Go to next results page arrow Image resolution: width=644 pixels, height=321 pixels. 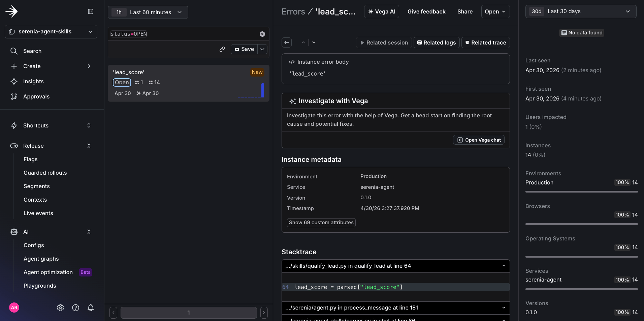(264, 313)
